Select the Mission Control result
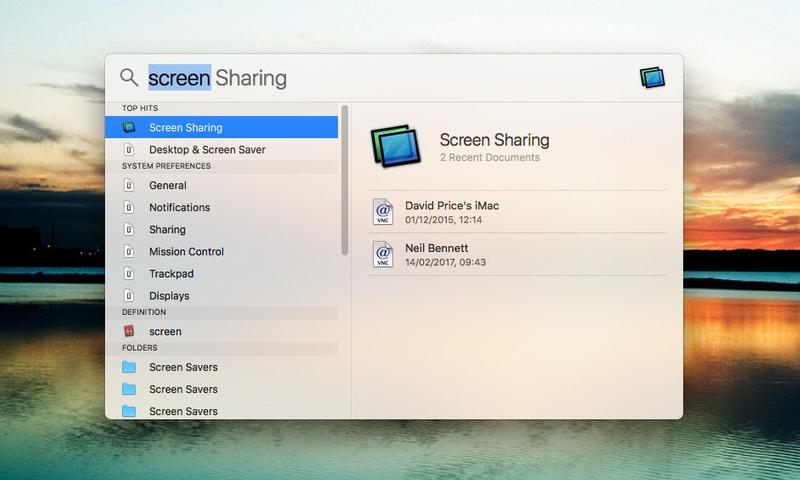Screen dimensions: 800x480 221,251
